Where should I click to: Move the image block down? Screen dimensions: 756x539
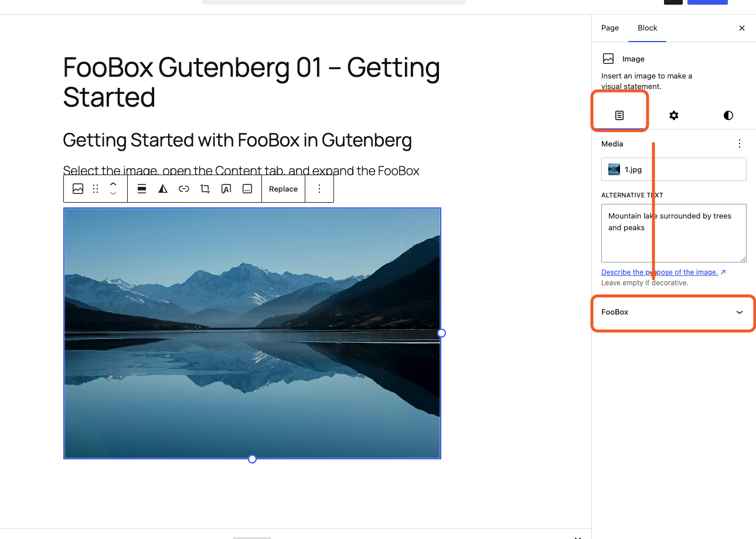113,194
